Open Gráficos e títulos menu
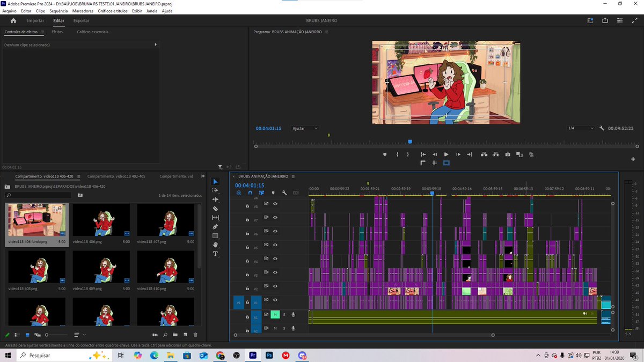The width and height of the screenshot is (644, 362). pos(113,11)
